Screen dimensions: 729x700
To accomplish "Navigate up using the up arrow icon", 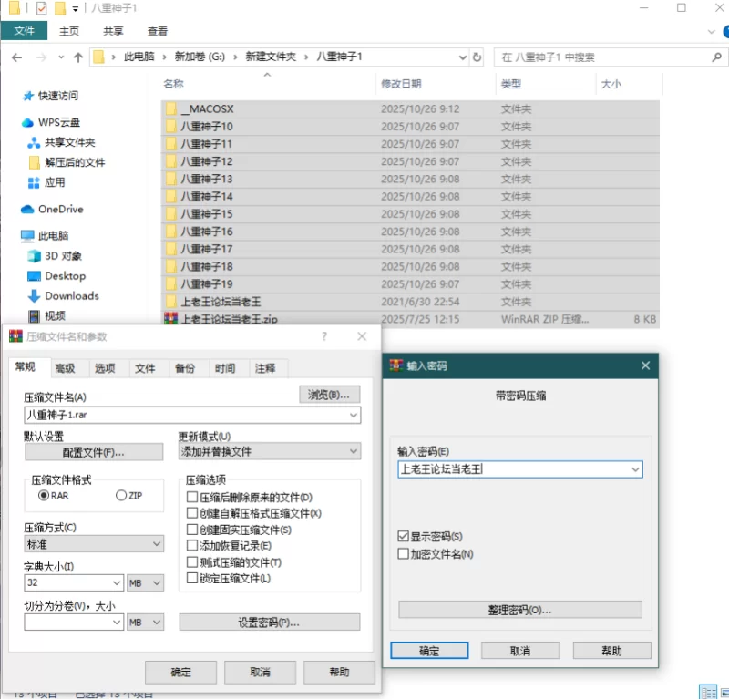I will point(77,57).
